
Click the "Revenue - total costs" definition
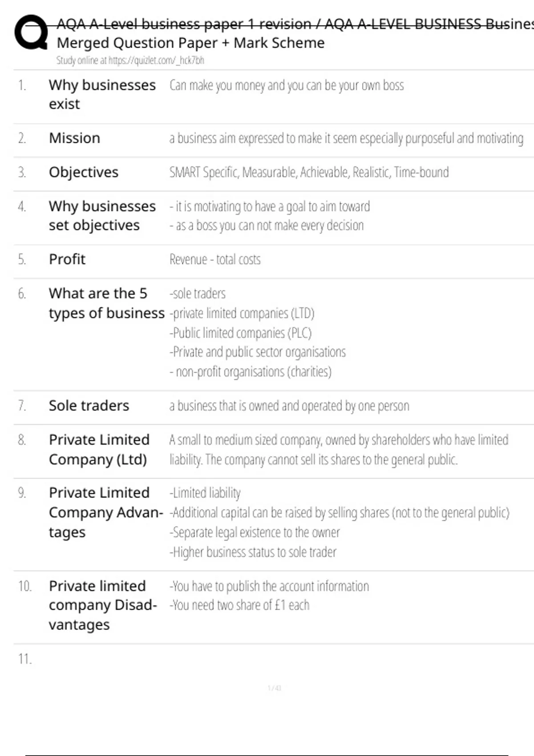tap(215, 259)
